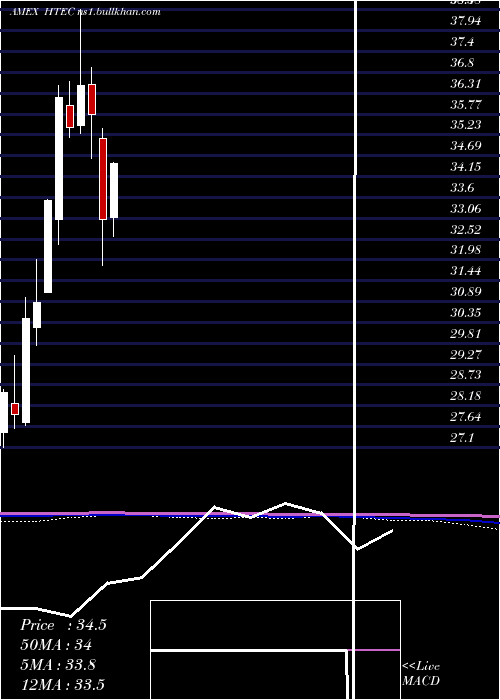This screenshot has height=700, width=500.
Task: Click the 27.64 price axis label
Action: pyautogui.click(x=466, y=417)
